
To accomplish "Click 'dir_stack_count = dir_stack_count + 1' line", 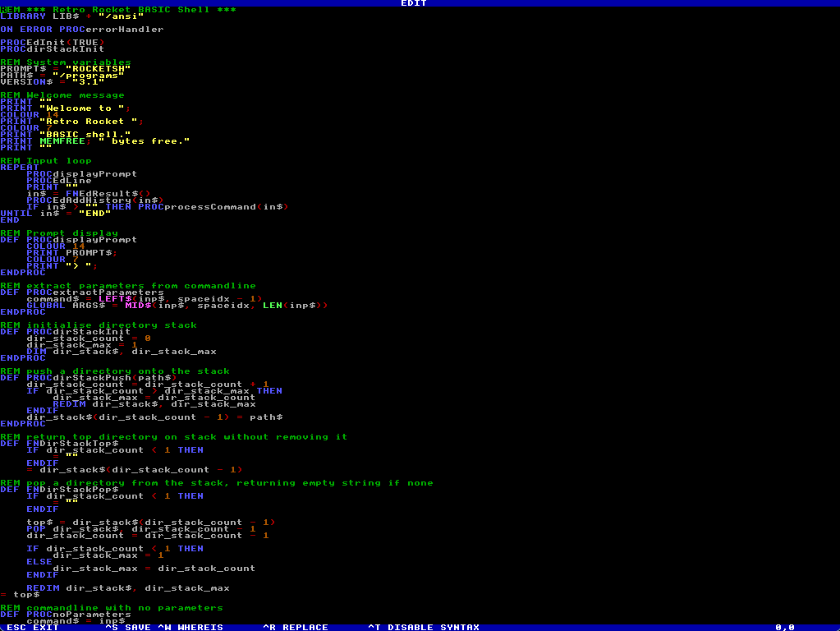I will coord(148,385).
